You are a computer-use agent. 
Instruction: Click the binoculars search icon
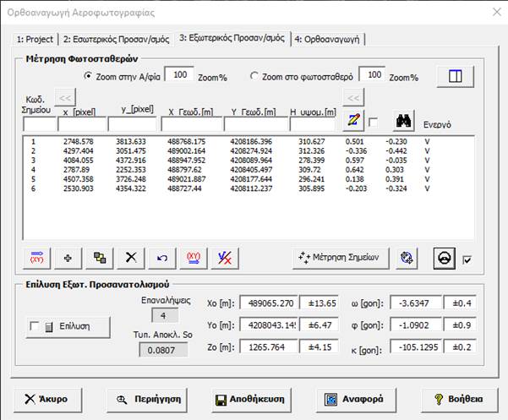coord(404,122)
